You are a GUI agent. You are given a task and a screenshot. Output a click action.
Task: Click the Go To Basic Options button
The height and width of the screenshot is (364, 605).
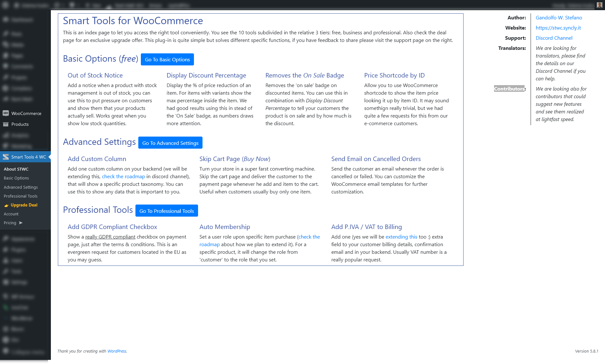click(167, 59)
